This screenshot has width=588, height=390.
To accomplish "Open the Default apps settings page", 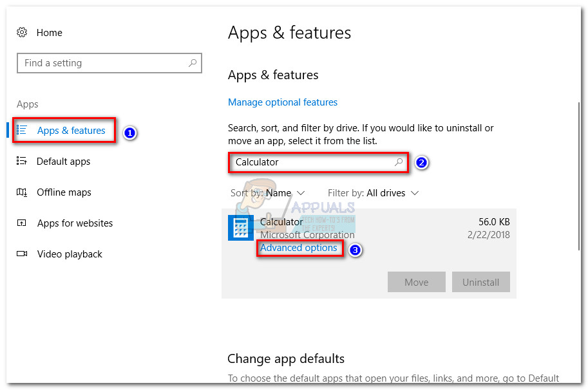I will [63, 162].
